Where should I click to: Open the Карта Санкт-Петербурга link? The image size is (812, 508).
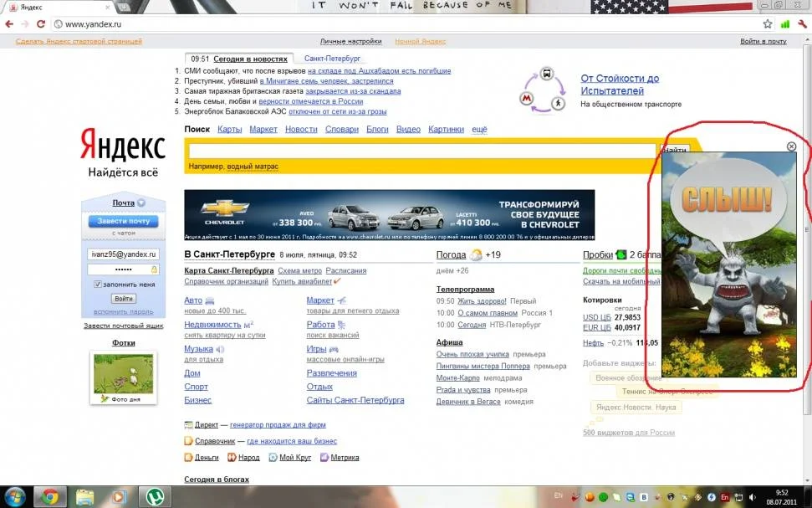tap(229, 270)
